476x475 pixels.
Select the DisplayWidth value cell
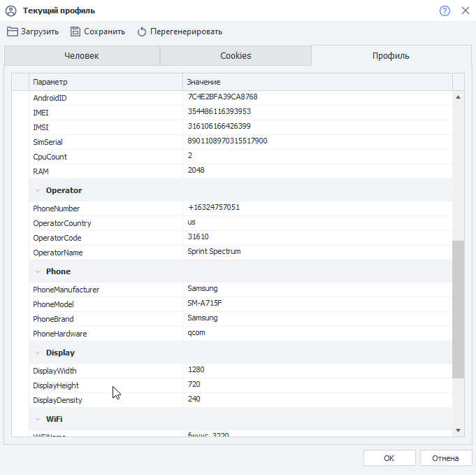317,370
